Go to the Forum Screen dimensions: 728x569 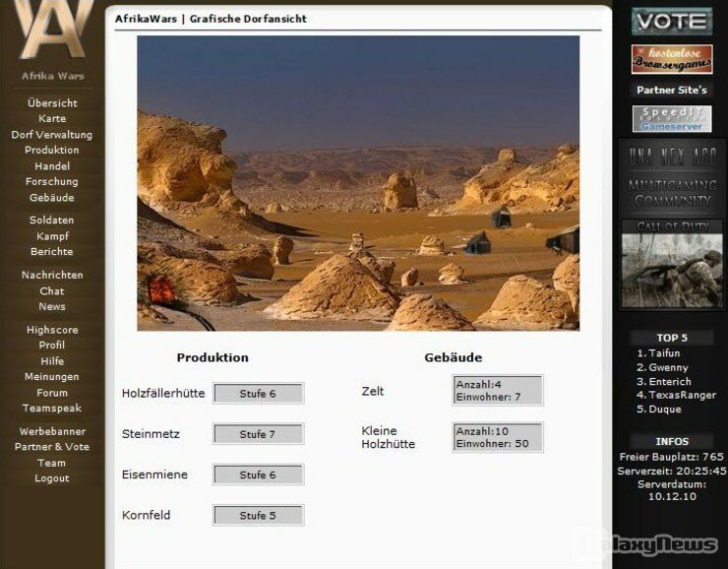[x=52, y=393]
